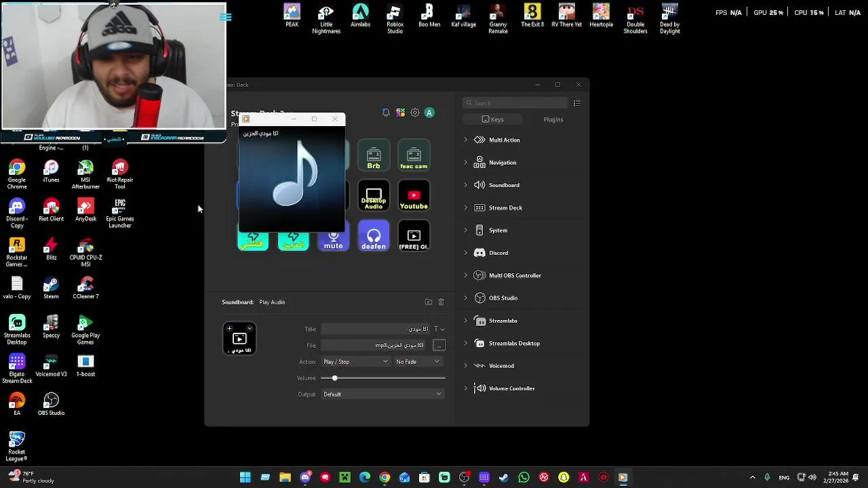868x488 pixels.
Task: Click the ENG language indicator
Action: pyautogui.click(x=784, y=478)
